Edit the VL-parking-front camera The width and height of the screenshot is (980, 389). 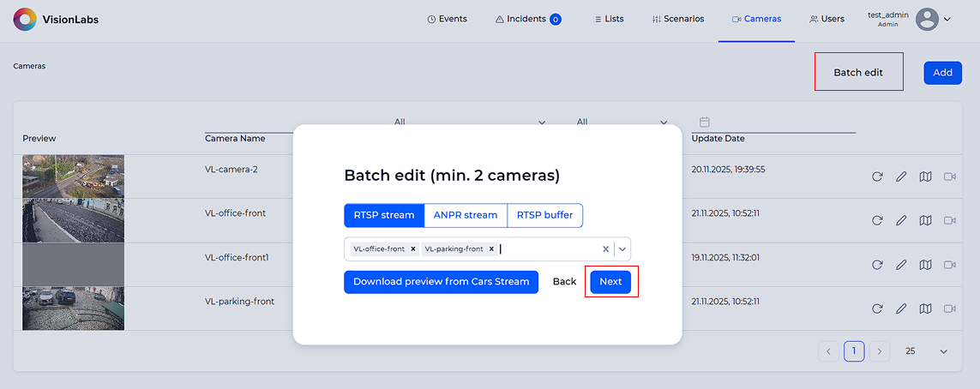[x=901, y=308]
